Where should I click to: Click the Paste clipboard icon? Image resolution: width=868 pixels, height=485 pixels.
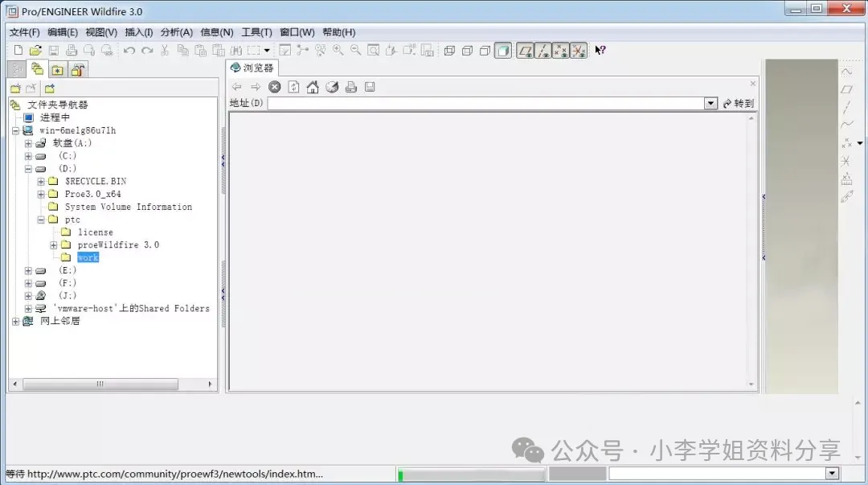[x=200, y=51]
